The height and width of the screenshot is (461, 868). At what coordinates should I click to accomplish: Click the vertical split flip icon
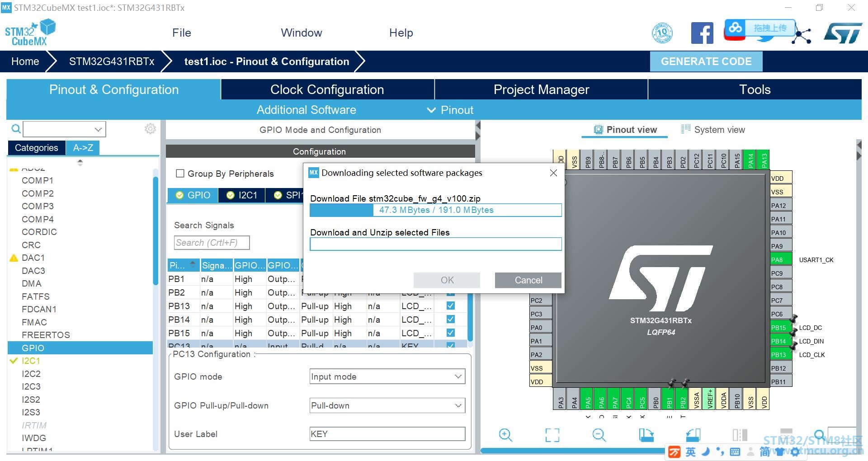tap(740, 435)
